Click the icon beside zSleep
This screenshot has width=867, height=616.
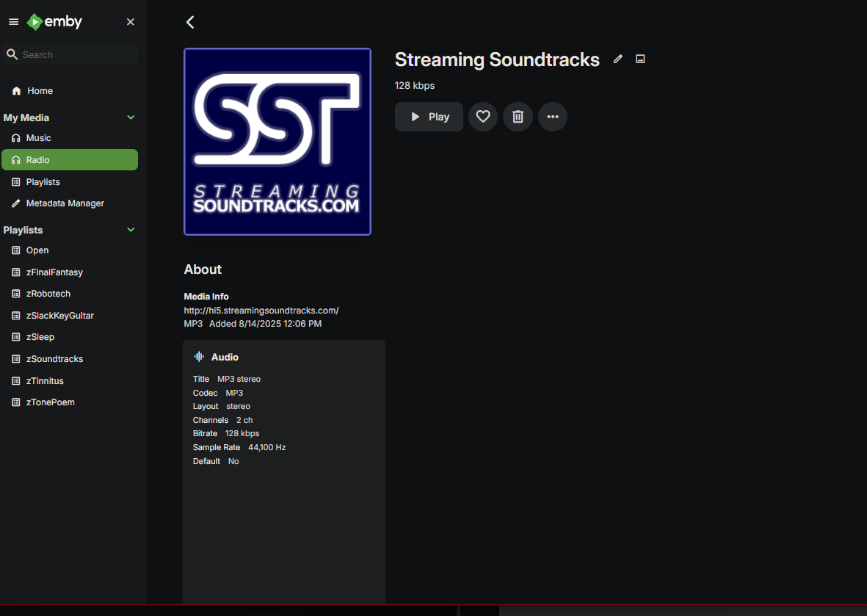16,337
